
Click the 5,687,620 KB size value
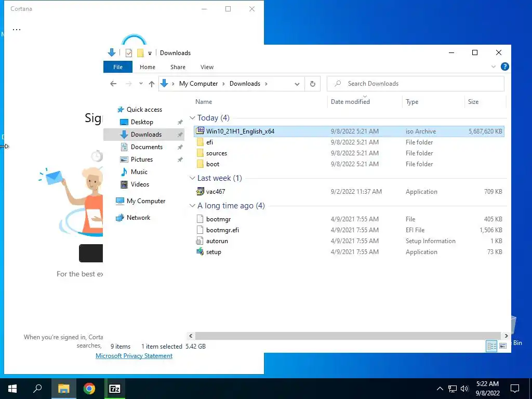click(485, 131)
